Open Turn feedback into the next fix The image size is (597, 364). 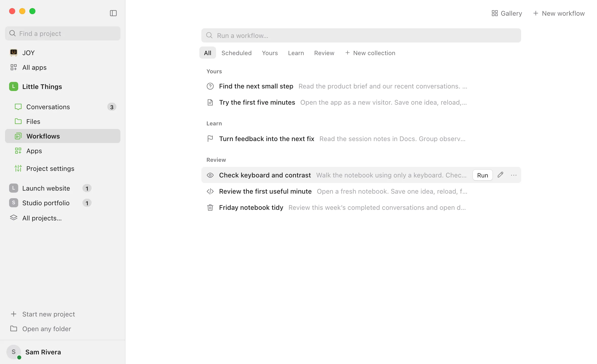[361, 139]
